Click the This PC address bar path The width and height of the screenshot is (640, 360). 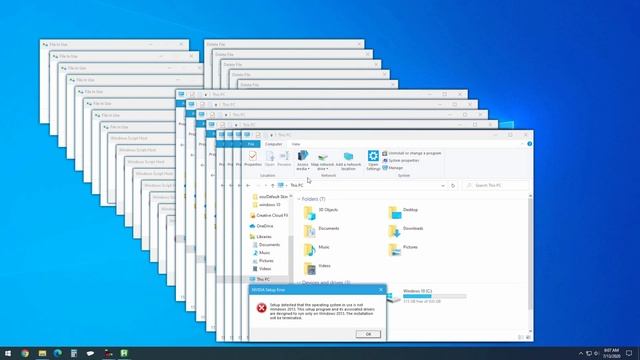click(297, 186)
